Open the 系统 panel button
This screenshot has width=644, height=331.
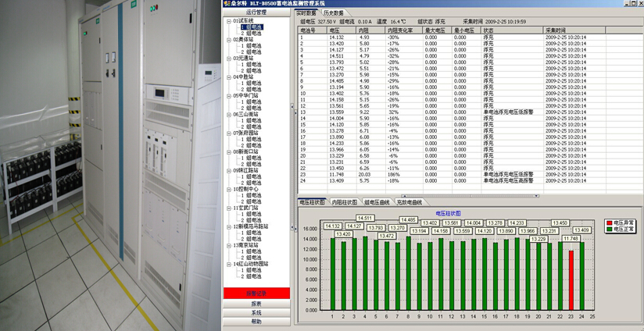tap(256, 312)
